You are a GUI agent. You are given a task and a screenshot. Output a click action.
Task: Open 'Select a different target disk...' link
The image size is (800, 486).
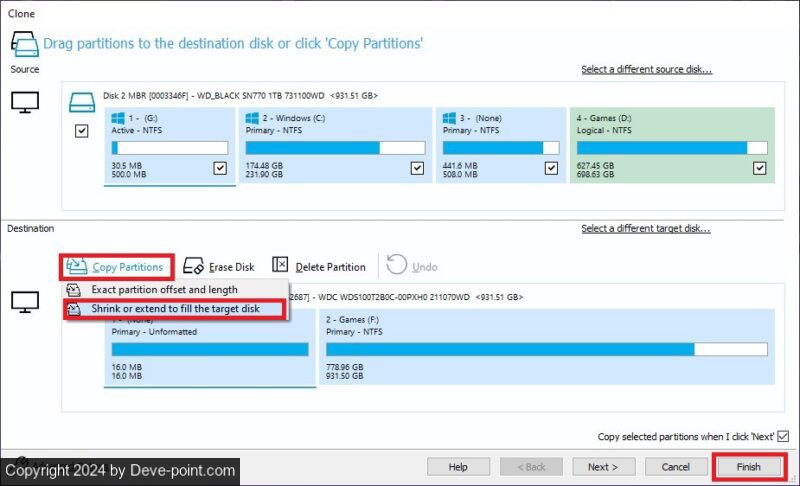coord(646,229)
